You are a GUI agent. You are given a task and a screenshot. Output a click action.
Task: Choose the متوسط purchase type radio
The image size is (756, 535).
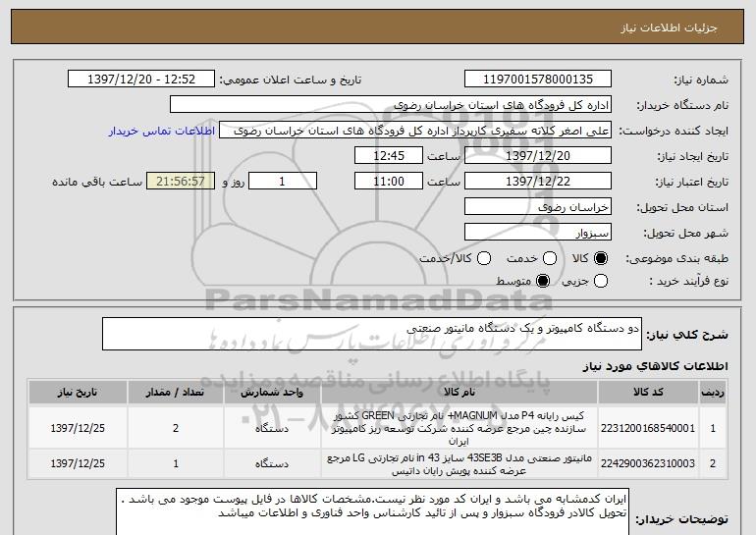point(543,281)
